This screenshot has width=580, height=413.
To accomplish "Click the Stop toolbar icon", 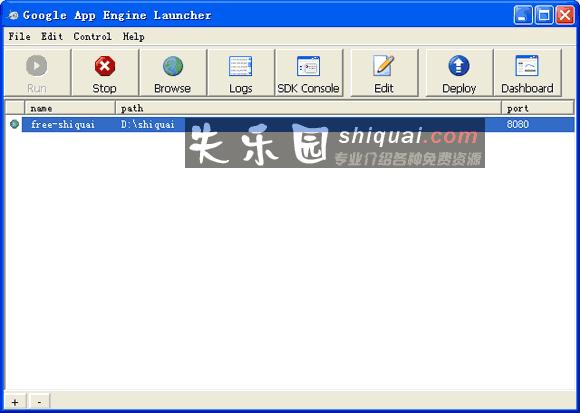I will pos(105,67).
